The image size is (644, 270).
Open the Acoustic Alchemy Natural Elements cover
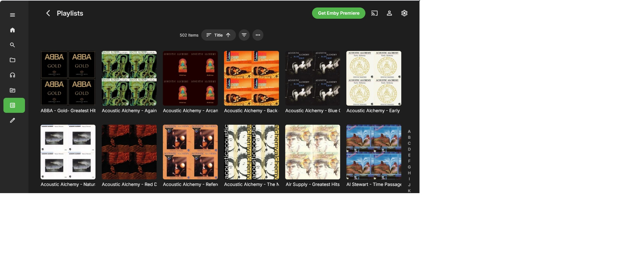[68, 152]
